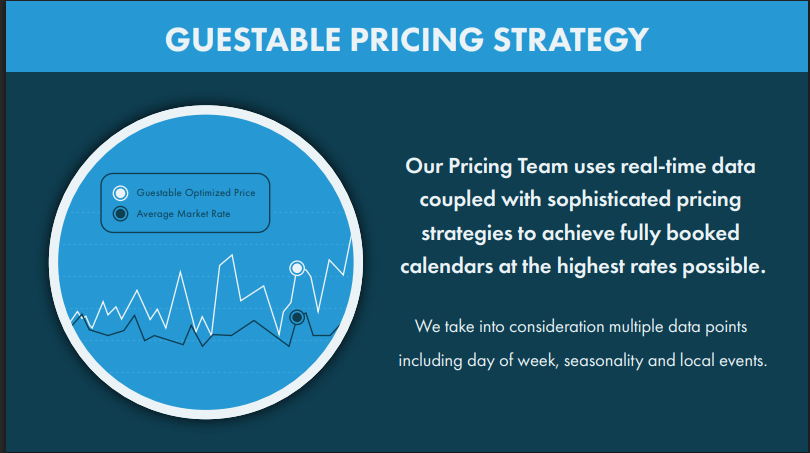This screenshot has width=810, height=453.
Task: Click the rounded legend box border
Action: coord(185,174)
